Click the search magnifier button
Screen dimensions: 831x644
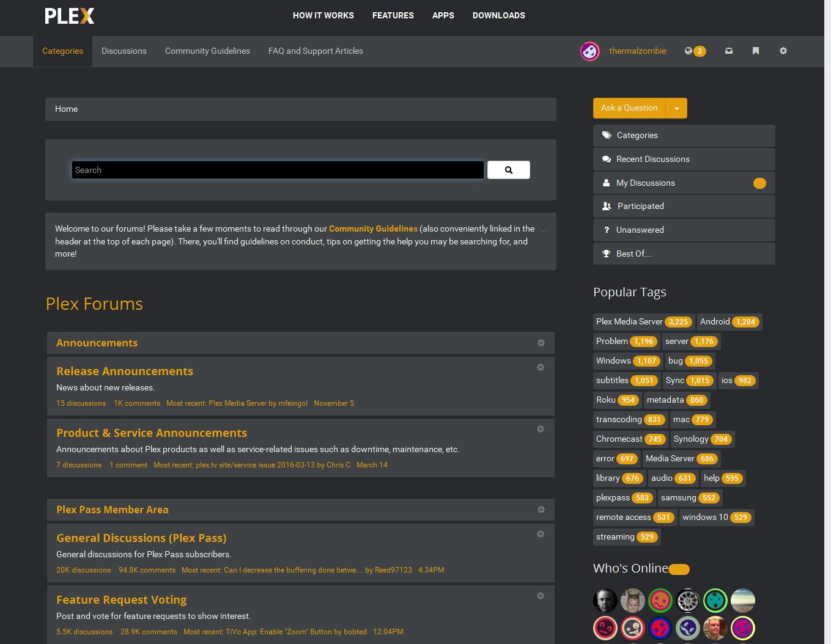(509, 170)
